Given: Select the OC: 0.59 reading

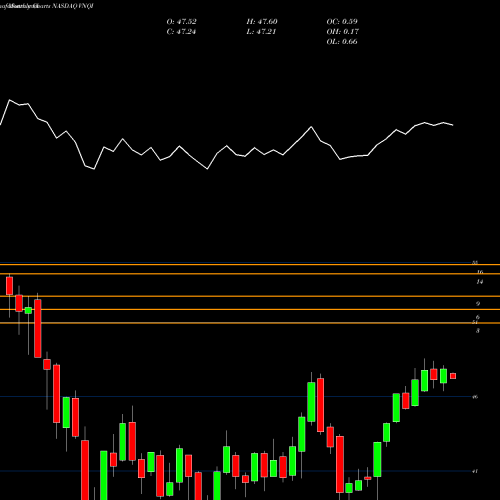Looking at the screenshot, I should coord(342,22).
